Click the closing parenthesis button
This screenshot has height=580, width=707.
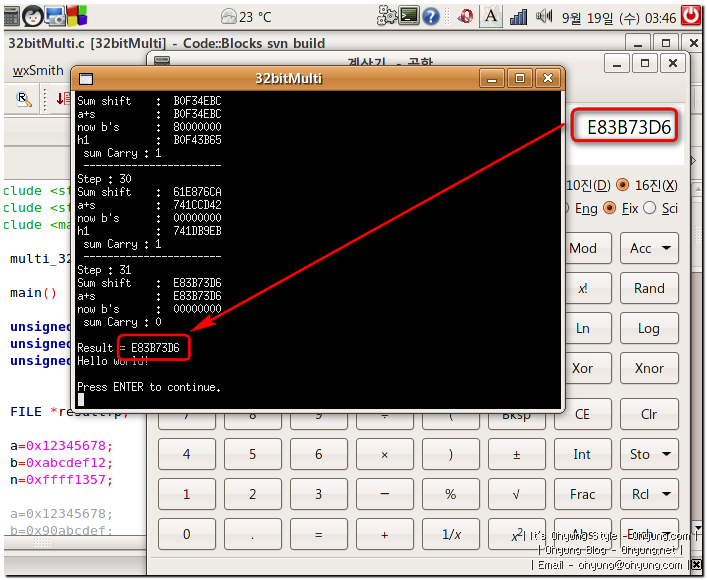450,454
